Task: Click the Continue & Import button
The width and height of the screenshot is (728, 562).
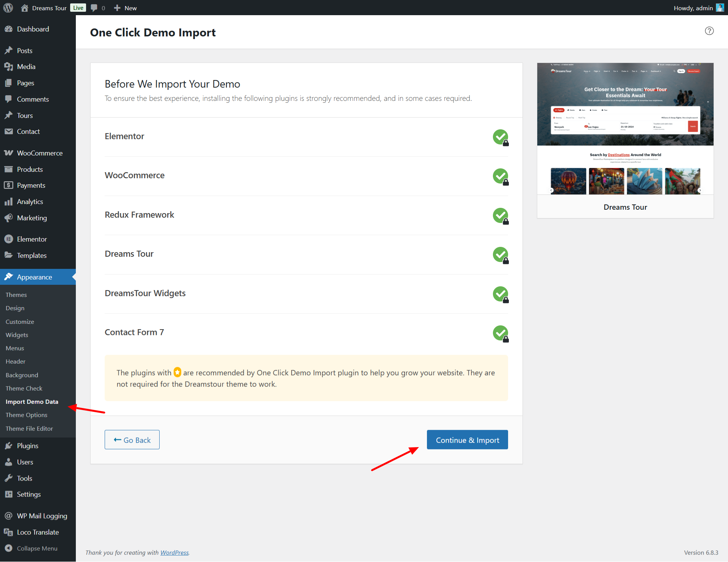Action: [467, 440]
